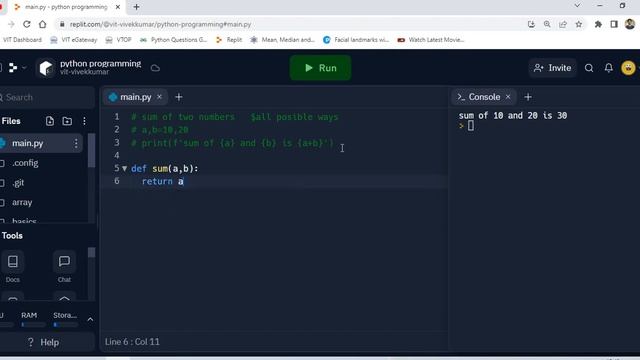Expand the resources usage panel chevron

pyautogui.click(x=90, y=320)
